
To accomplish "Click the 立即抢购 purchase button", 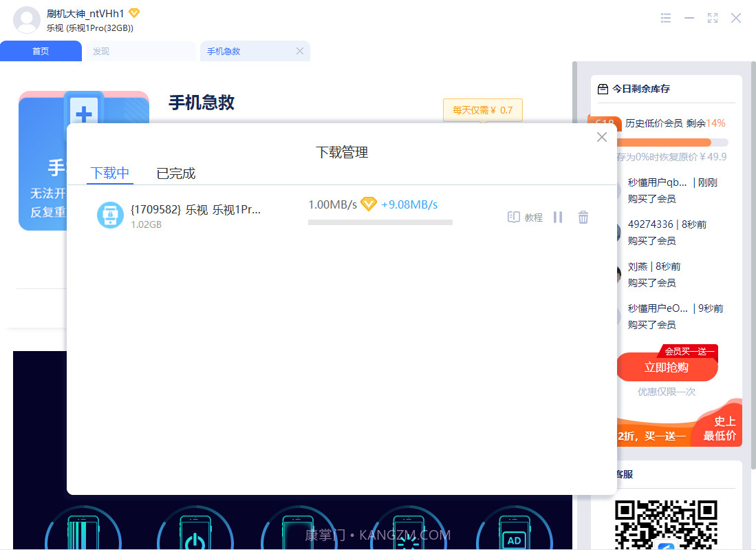I will point(666,368).
